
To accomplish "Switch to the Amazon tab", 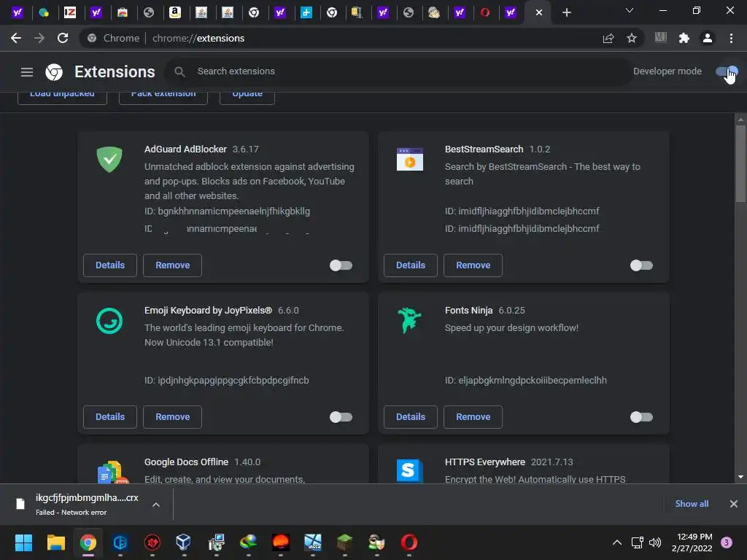I will click(x=175, y=12).
